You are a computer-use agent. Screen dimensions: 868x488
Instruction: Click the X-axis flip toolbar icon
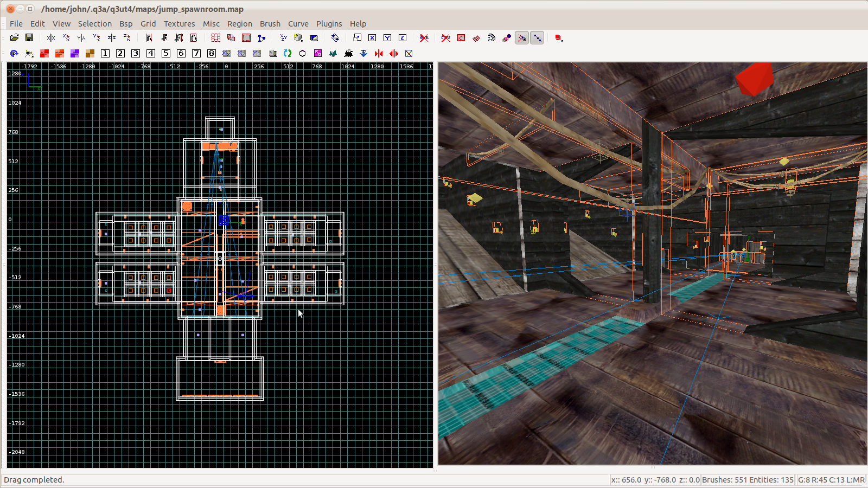(51, 38)
